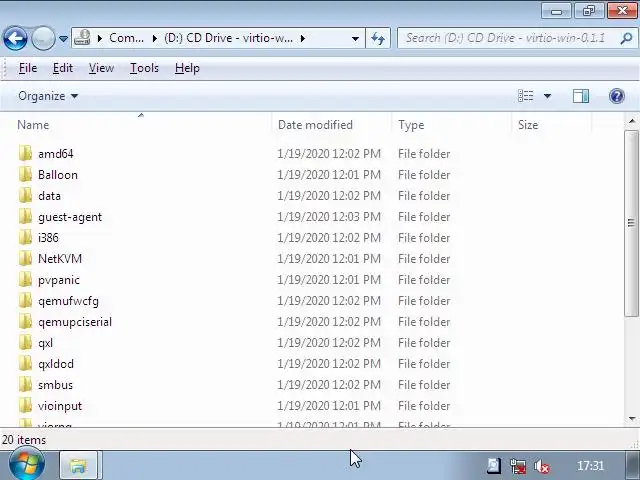Click Show desktop button at taskbar end
The image size is (640, 480).
(633, 465)
